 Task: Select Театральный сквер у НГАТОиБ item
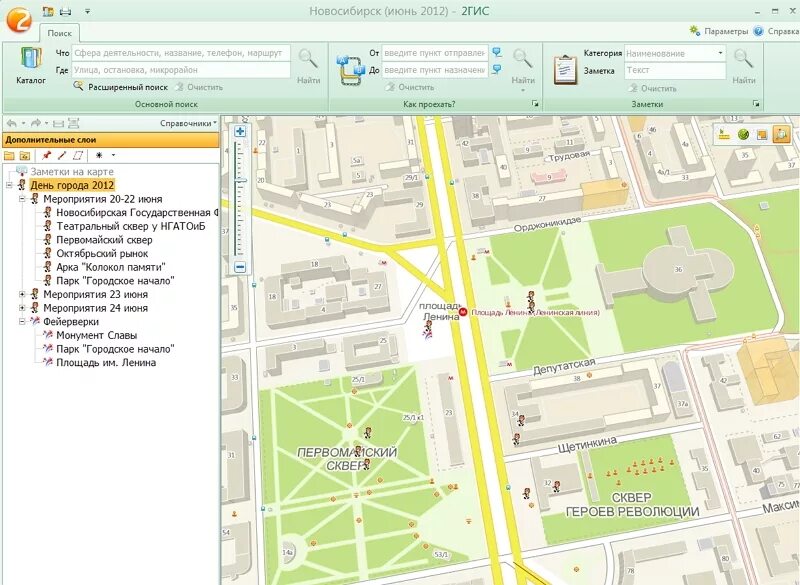pos(131,226)
